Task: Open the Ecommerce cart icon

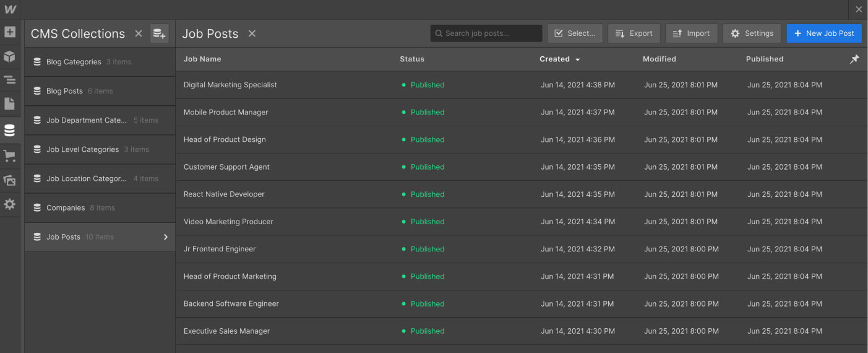Action: pyautogui.click(x=10, y=156)
